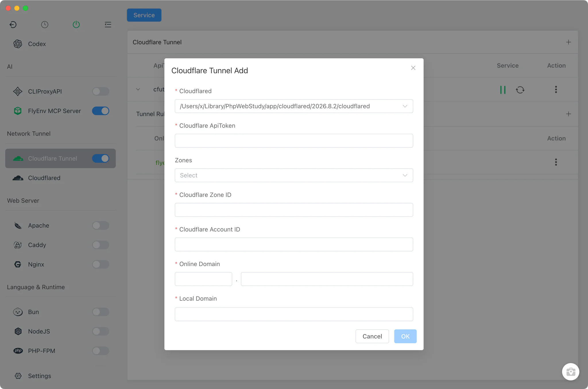This screenshot has height=389, width=588.
Task: Select the CLIProxyAPI sidebar item
Action: [45, 91]
